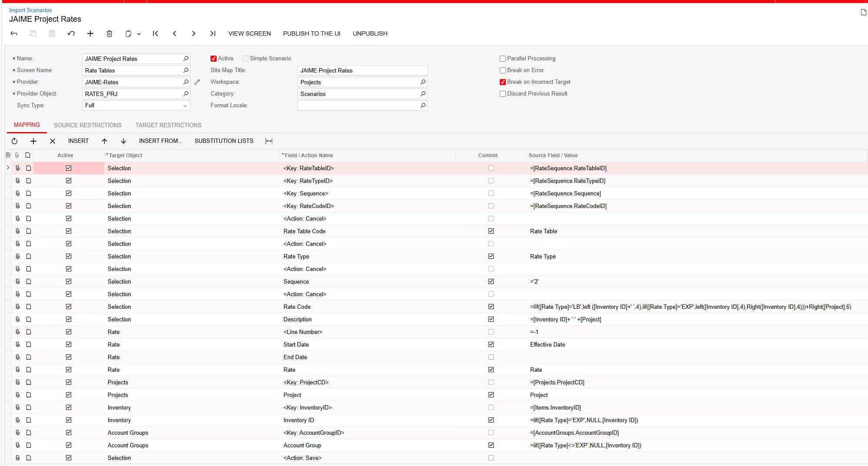
Task: Select the <Action: Save> cell
Action: click(368, 458)
